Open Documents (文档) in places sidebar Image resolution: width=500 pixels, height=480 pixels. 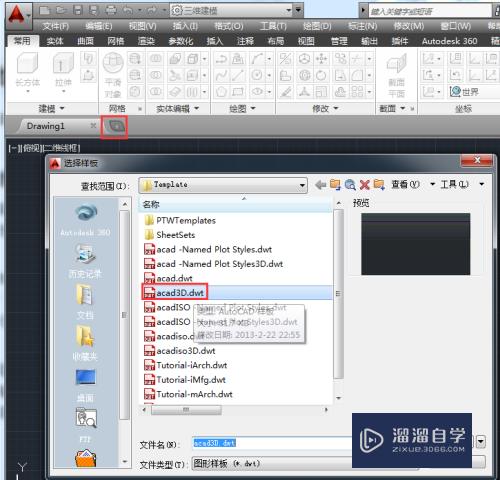point(85,303)
